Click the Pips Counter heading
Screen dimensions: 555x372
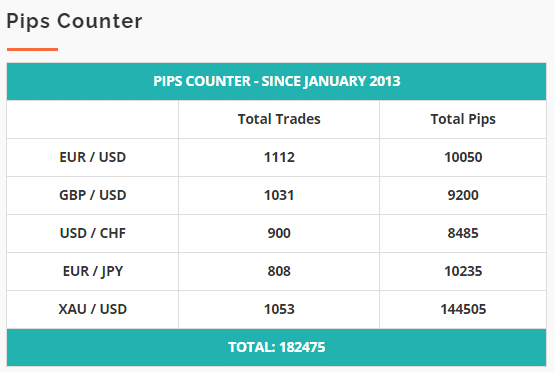(74, 21)
